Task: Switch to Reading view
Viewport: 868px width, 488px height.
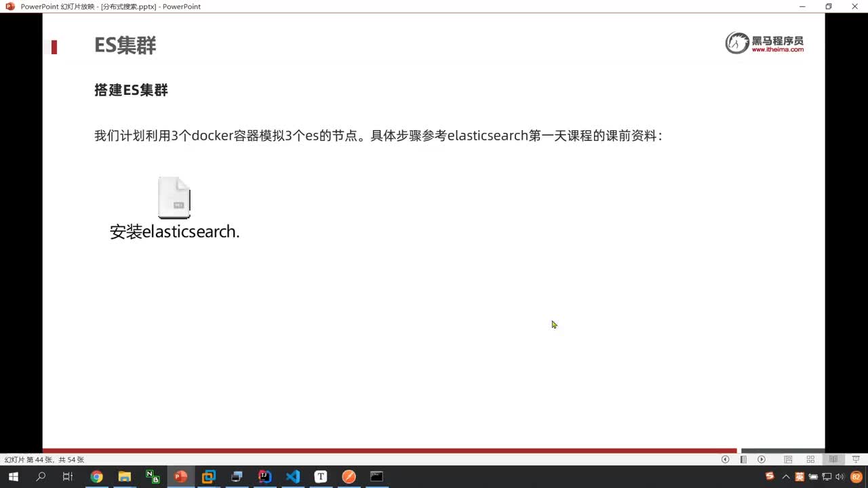Action: 833,460
